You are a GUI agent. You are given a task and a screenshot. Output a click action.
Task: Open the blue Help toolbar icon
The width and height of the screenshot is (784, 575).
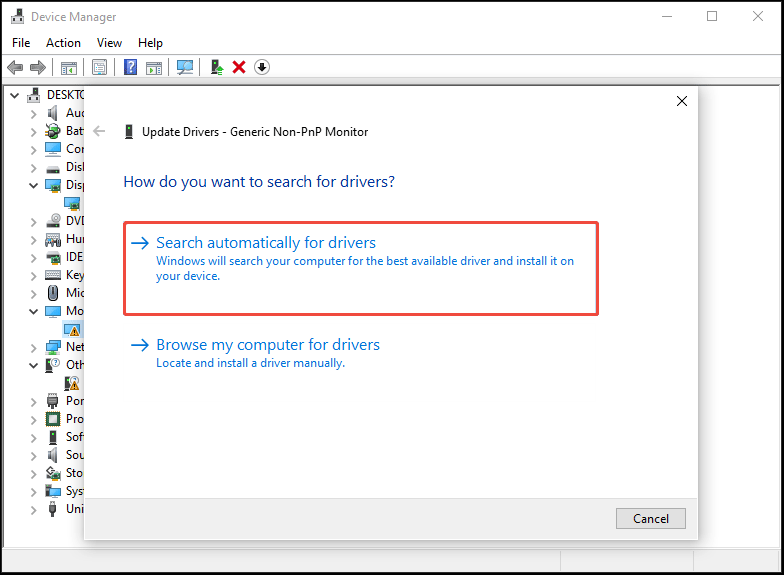click(130, 67)
